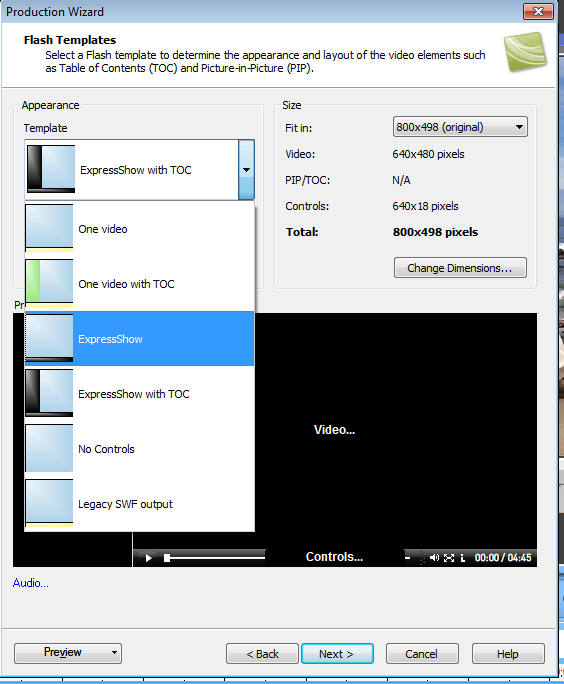Open the Audio link
The image size is (564, 684).
point(31,583)
